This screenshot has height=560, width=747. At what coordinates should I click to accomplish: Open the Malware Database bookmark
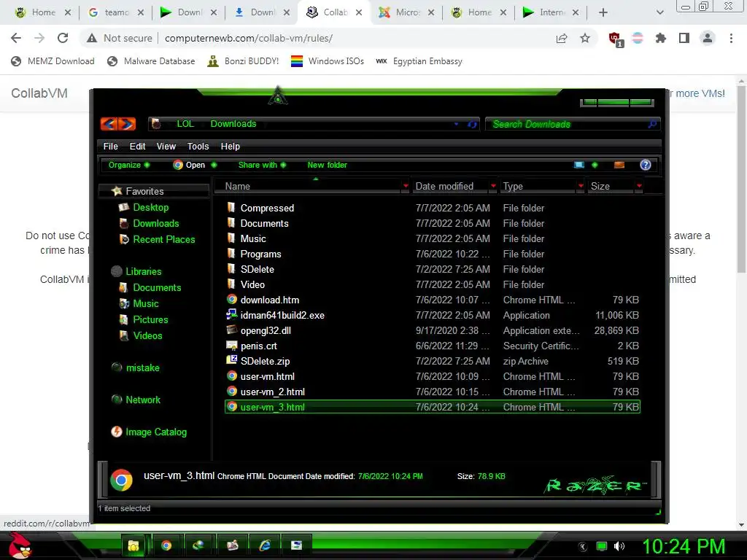151,61
